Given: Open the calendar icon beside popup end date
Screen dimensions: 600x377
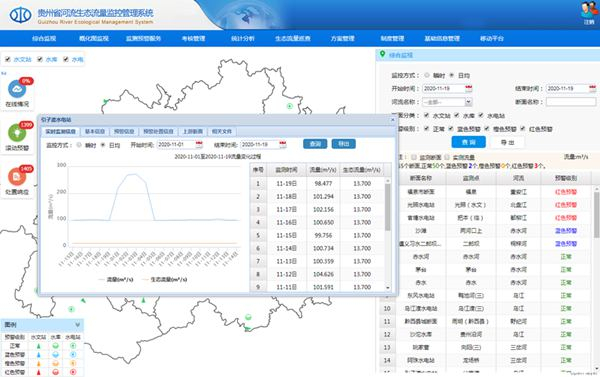Looking at the screenshot, I should point(282,144).
